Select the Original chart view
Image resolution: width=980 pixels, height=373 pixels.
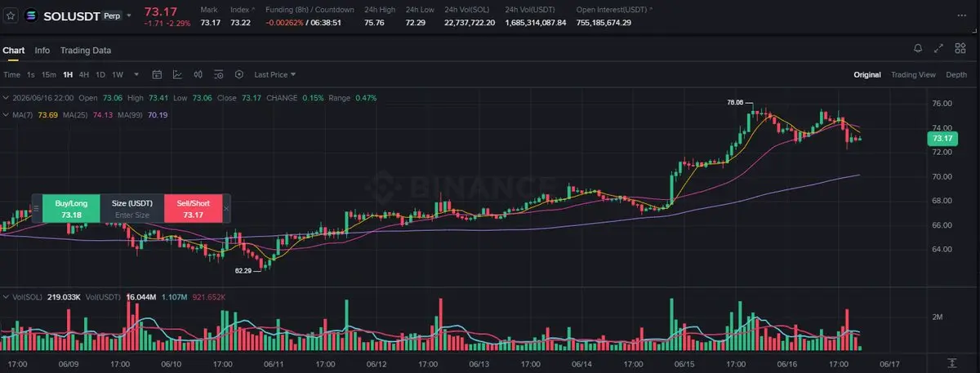[x=867, y=74]
